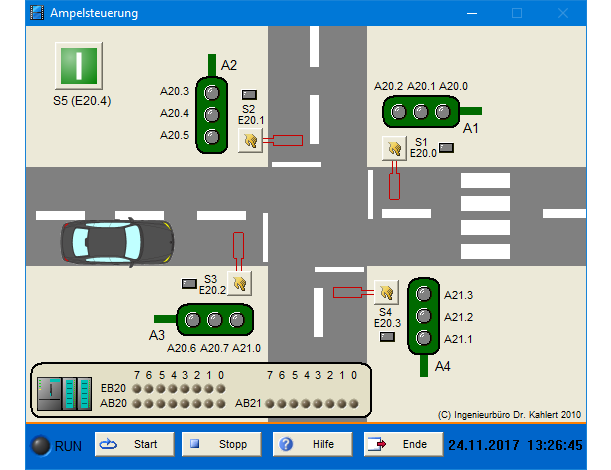Screen dimensions: 611x470
Task: Click the A21.1 lamp of light A4
Action: tap(424, 338)
